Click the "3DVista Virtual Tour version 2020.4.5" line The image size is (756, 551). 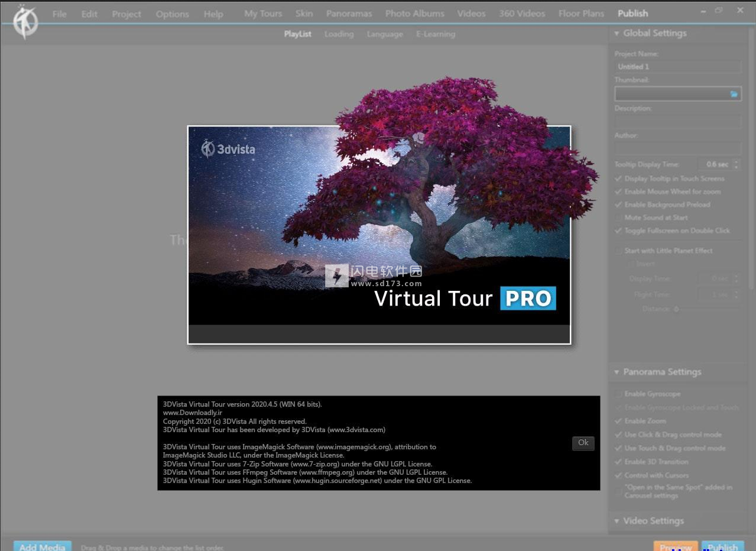242,404
